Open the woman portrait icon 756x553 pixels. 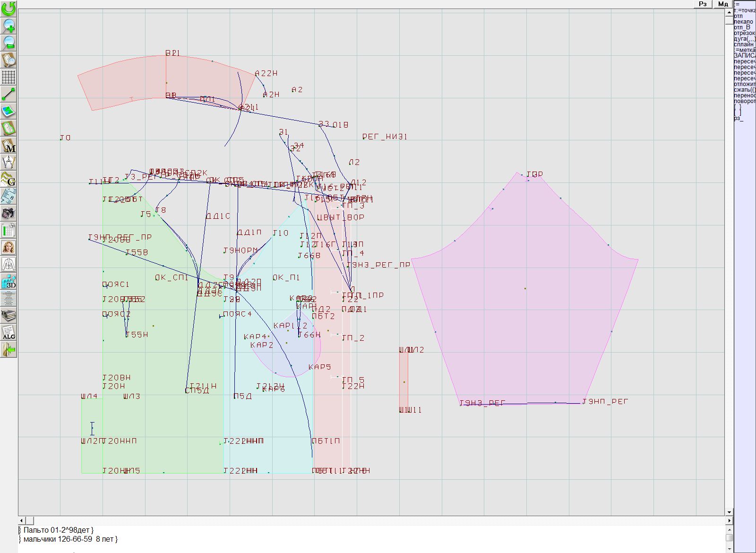tap(9, 247)
